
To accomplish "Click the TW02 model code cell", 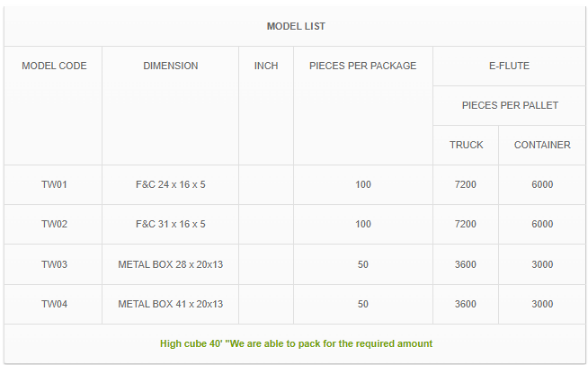I will pyautogui.click(x=54, y=224).
